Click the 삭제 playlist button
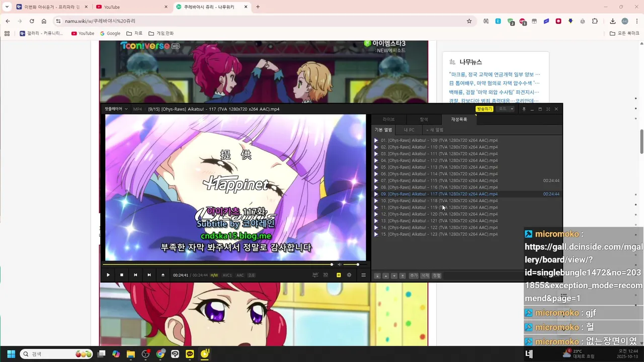 (425, 276)
